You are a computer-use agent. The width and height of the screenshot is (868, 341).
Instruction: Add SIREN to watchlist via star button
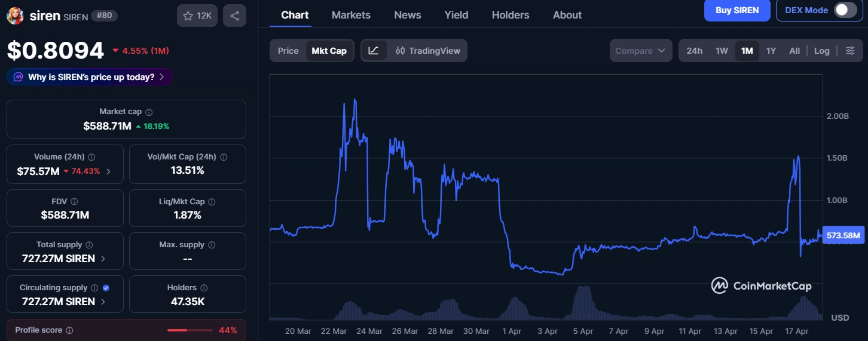(197, 16)
